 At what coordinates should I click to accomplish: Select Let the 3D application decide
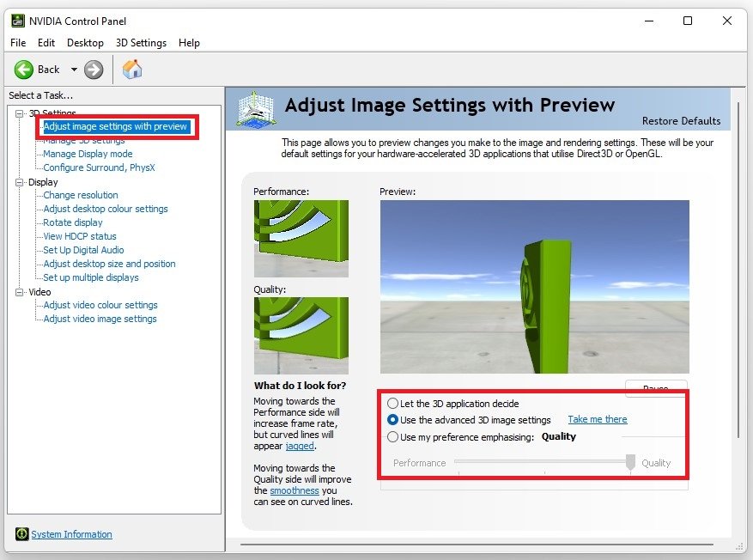click(393, 403)
